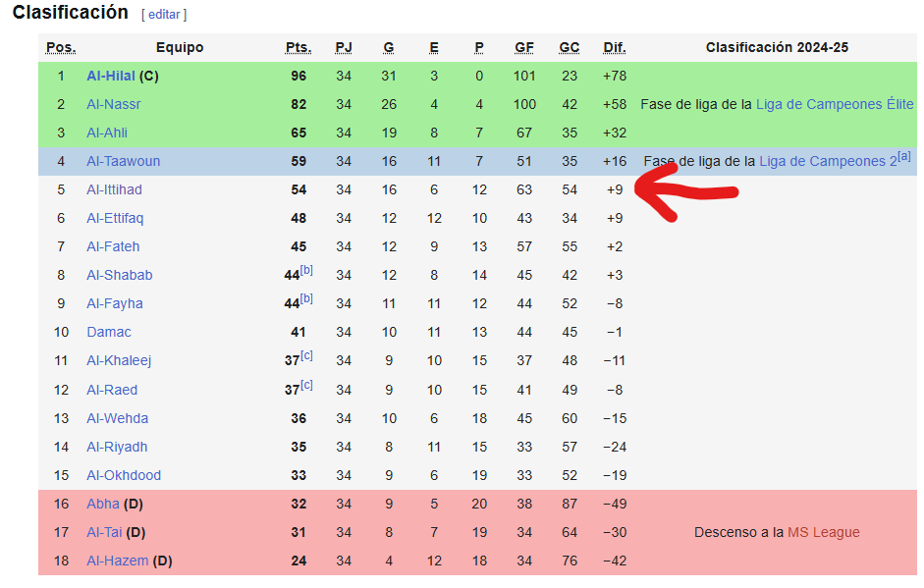Select the Al-Ittihad team link

click(114, 189)
